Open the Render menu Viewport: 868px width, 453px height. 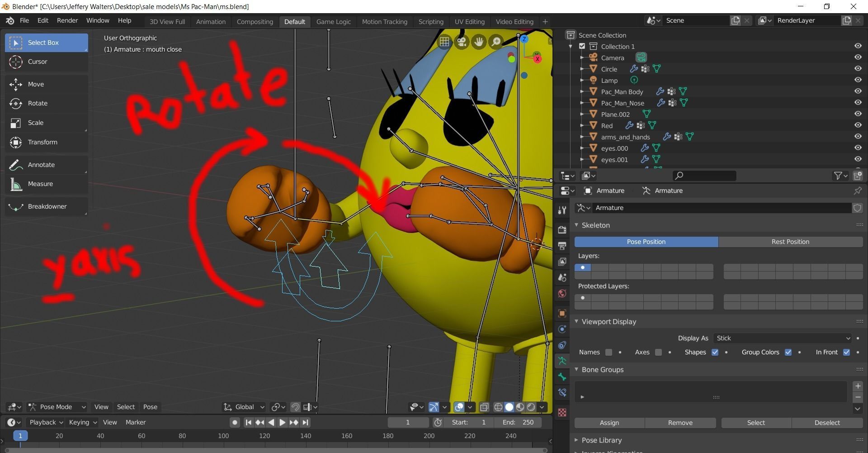click(x=67, y=20)
